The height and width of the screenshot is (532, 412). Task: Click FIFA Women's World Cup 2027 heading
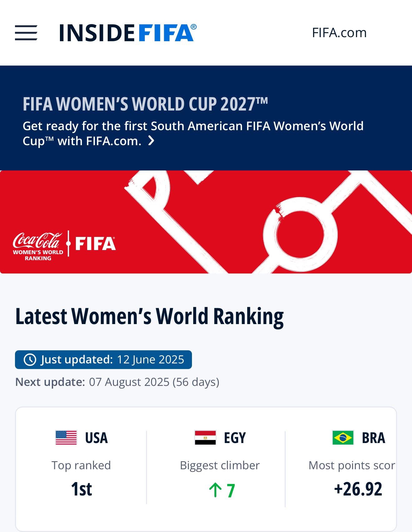click(145, 104)
